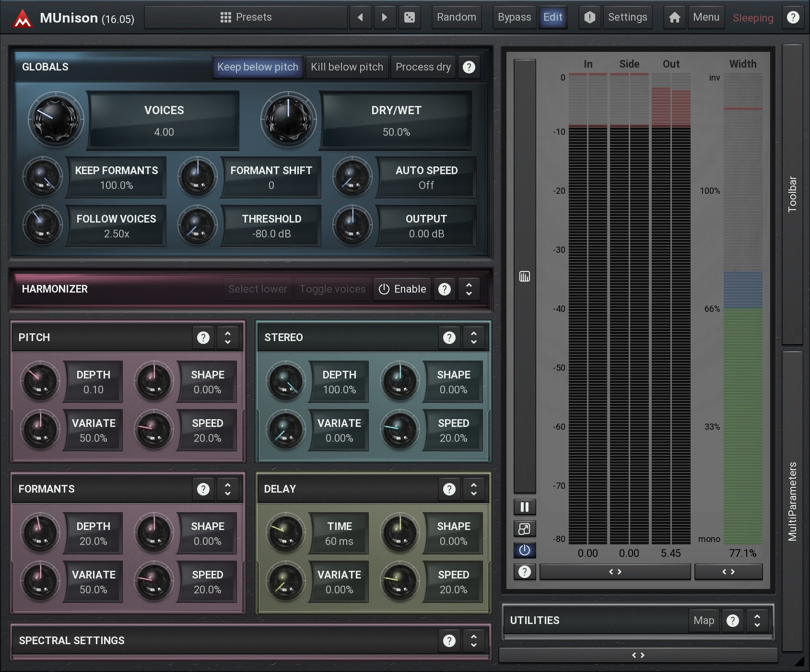Image resolution: width=810 pixels, height=672 pixels.
Task: Open the Presets menu
Action: 246,17
